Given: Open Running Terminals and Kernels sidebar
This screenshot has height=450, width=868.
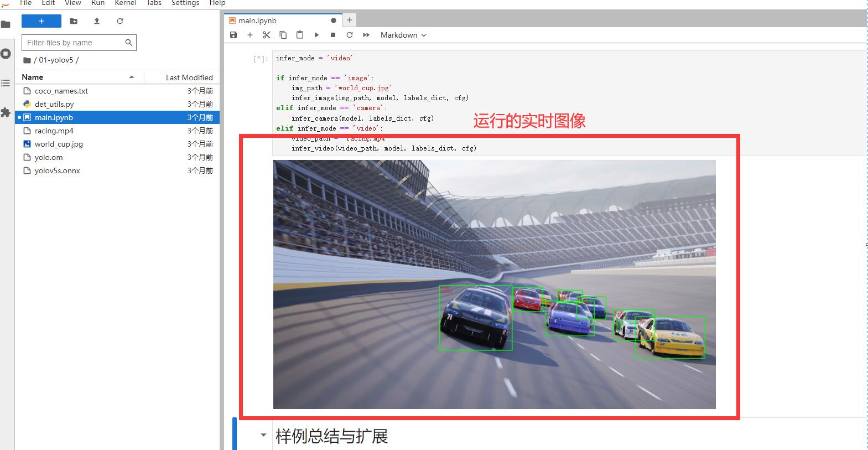Looking at the screenshot, I should coord(6,54).
